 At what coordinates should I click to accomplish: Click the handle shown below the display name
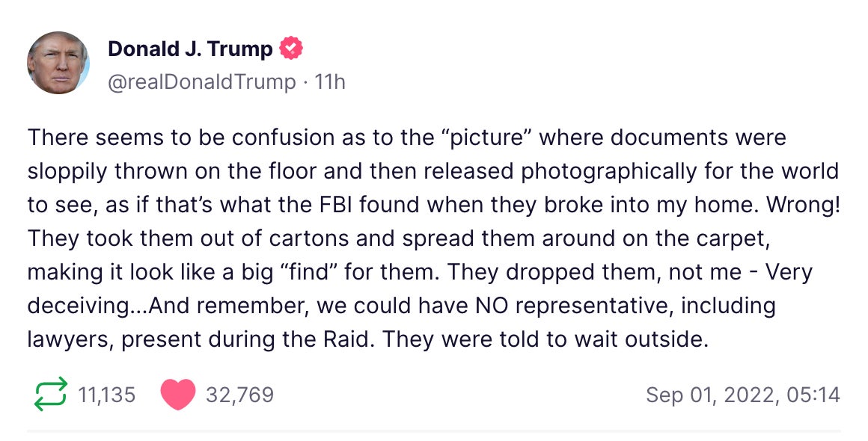pyautogui.click(x=199, y=82)
